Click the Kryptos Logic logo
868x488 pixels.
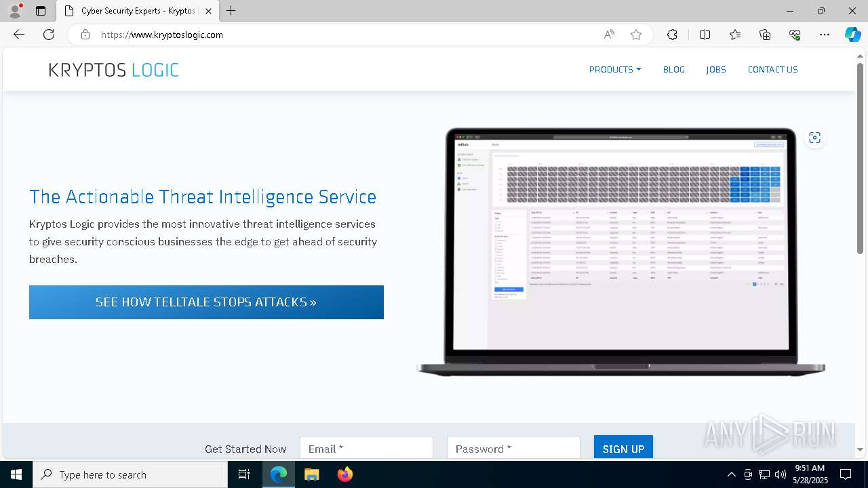pyautogui.click(x=113, y=70)
